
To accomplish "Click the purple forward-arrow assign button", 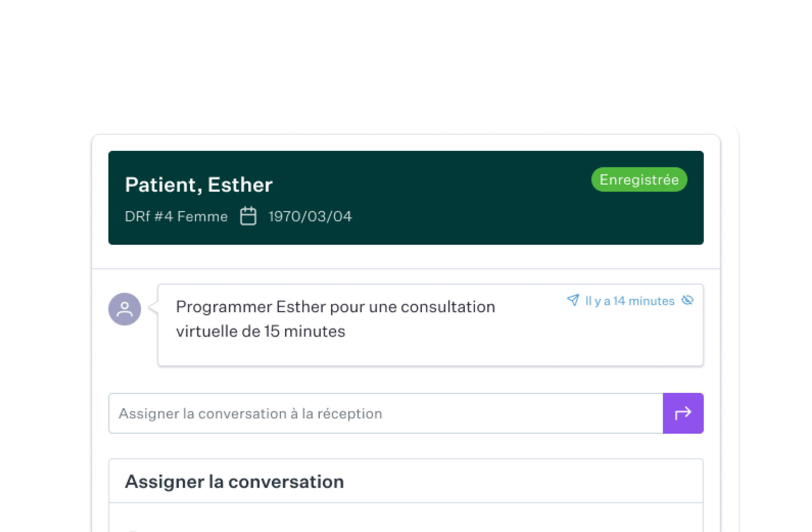I will (683, 413).
